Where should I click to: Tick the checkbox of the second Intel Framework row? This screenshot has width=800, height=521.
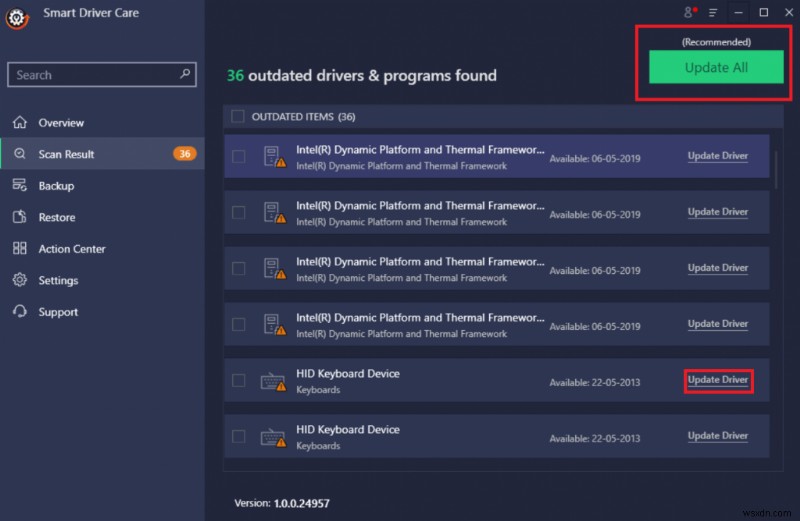(238, 212)
